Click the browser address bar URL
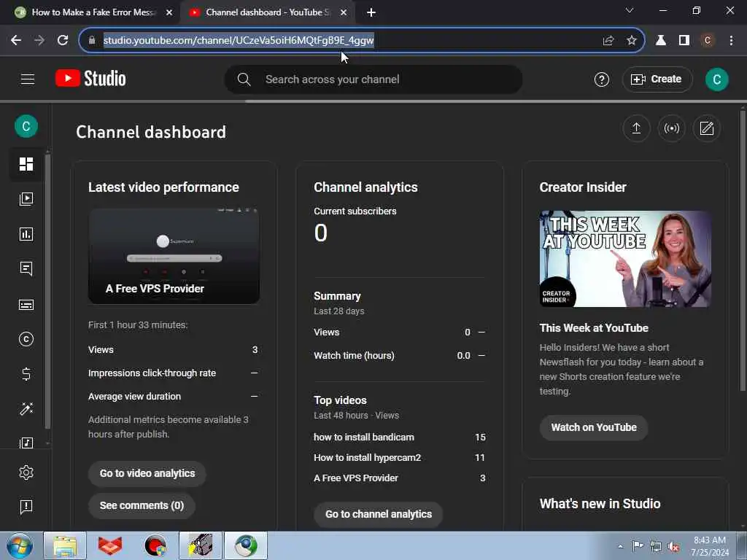 coord(239,41)
